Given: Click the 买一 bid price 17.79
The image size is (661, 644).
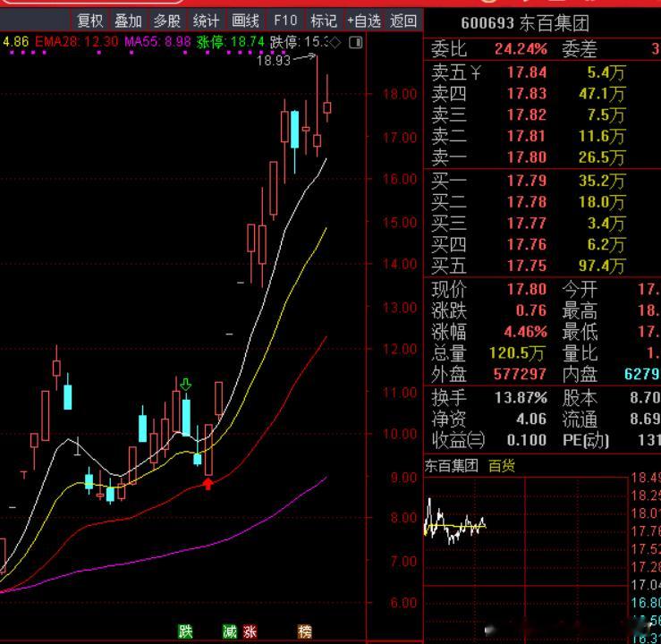Looking at the screenshot, I should coord(527,181).
